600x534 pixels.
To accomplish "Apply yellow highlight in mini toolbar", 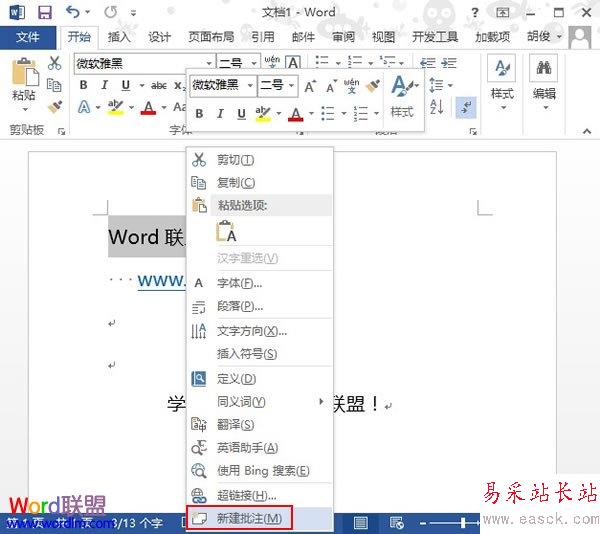I will click(x=263, y=114).
